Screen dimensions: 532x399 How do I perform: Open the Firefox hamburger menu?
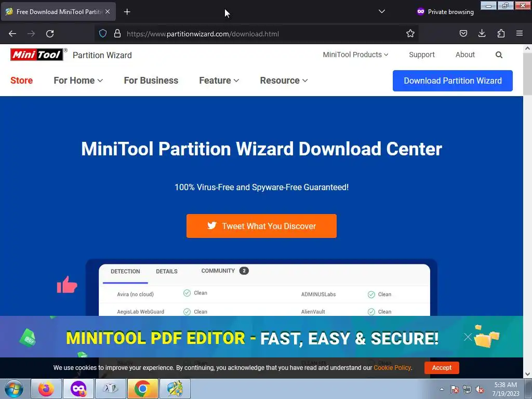520,34
